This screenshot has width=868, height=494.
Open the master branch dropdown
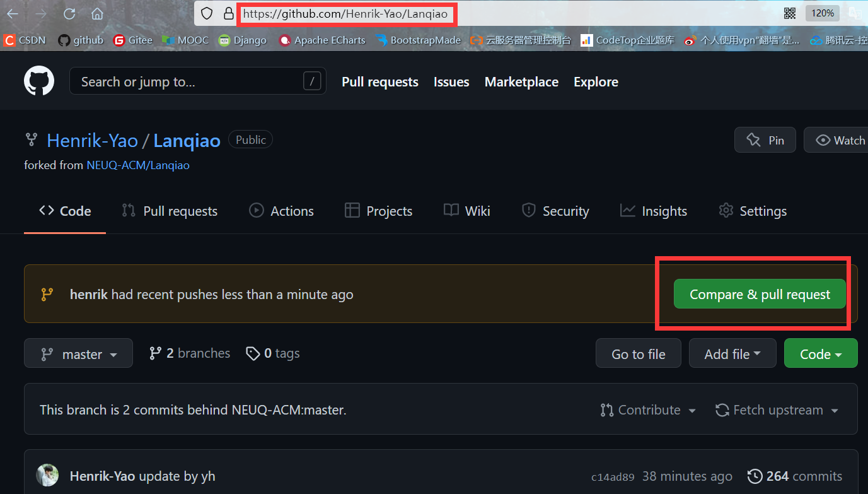pyautogui.click(x=78, y=353)
